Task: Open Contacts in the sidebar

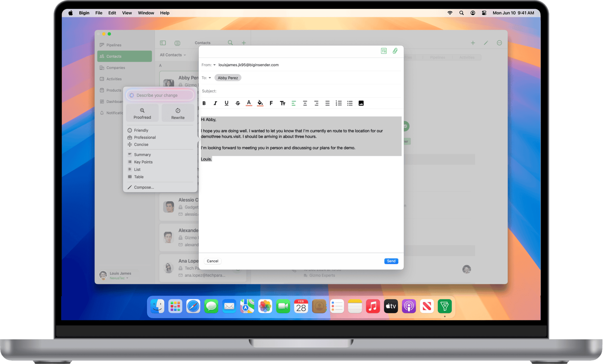Action: click(x=125, y=56)
